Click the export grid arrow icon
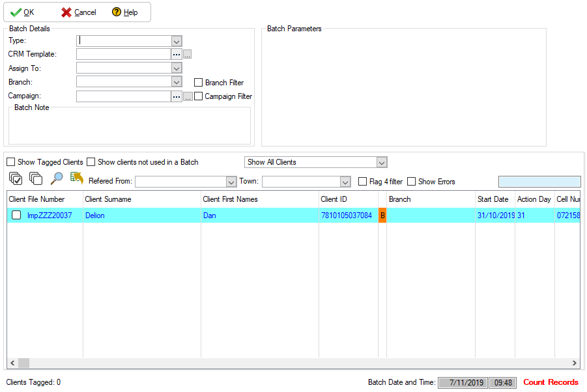The height and width of the screenshot is (392, 587). click(x=77, y=179)
